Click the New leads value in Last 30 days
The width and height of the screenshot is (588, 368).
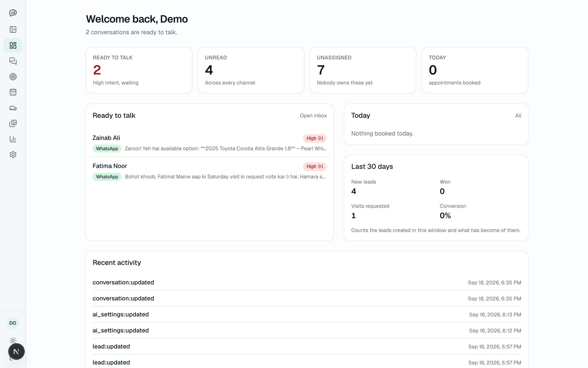(x=353, y=191)
